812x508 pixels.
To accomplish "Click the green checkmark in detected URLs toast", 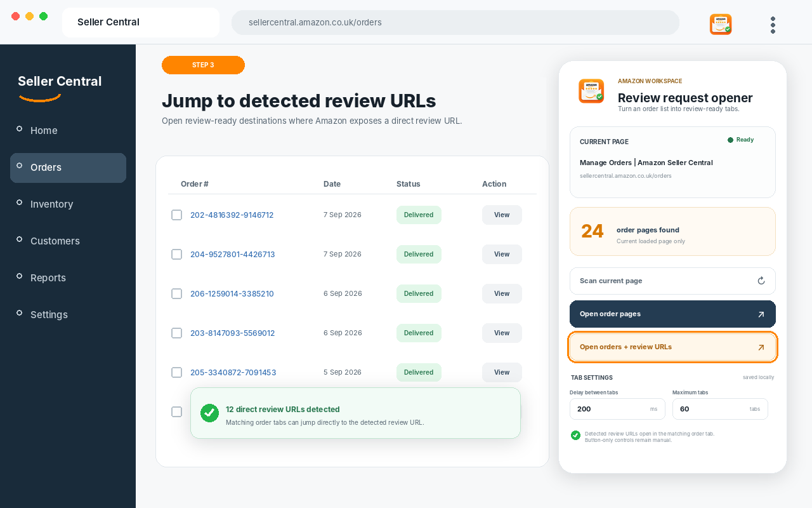I will pos(209,413).
